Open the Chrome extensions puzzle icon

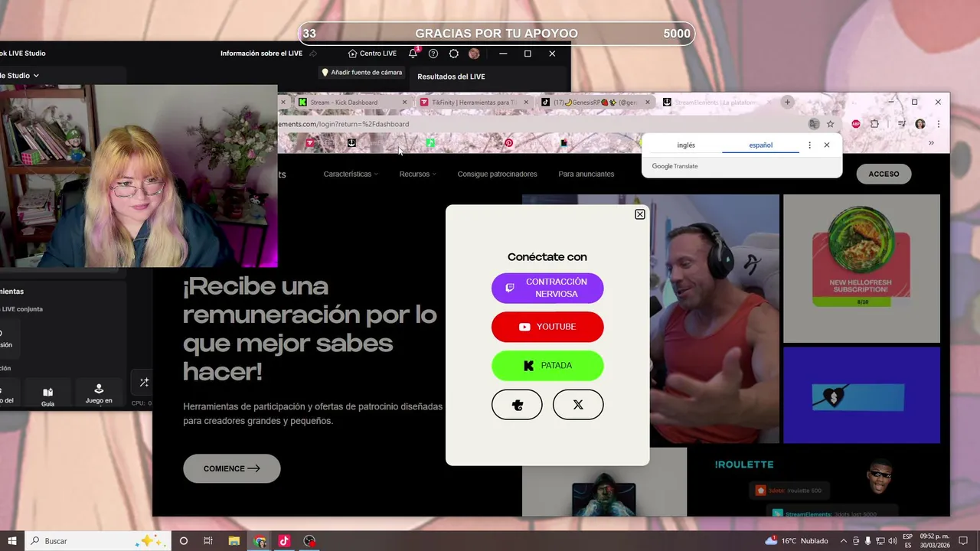(875, 124)
